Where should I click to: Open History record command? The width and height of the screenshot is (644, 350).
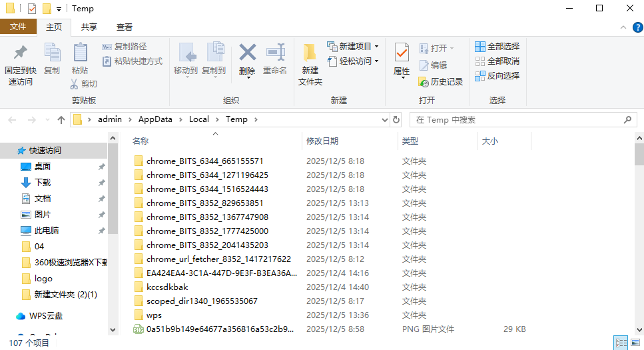point(441,82)
